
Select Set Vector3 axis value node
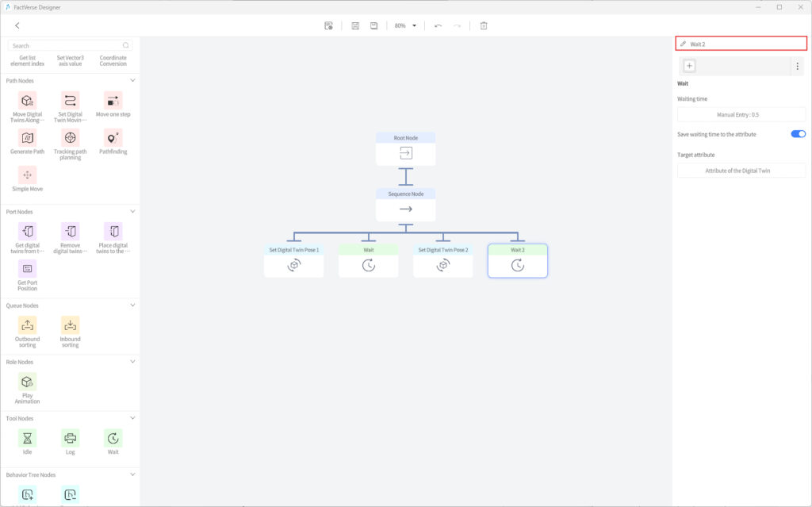click(x=70, y=60)
